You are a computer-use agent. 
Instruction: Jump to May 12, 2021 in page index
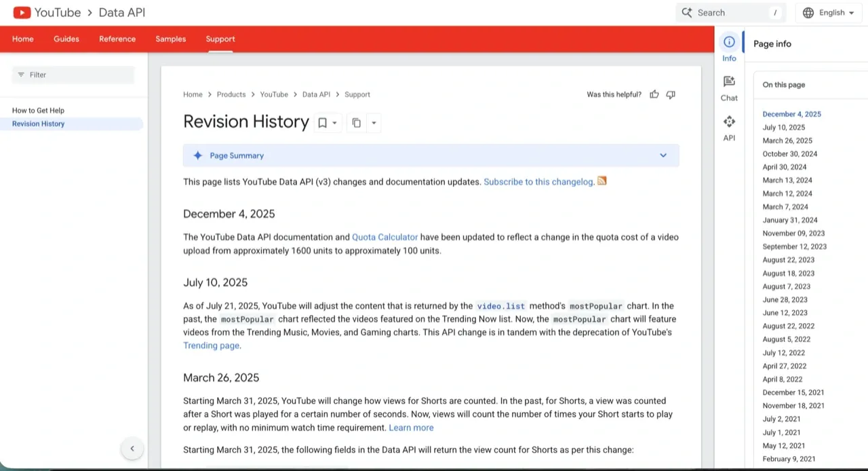(783, 446)
